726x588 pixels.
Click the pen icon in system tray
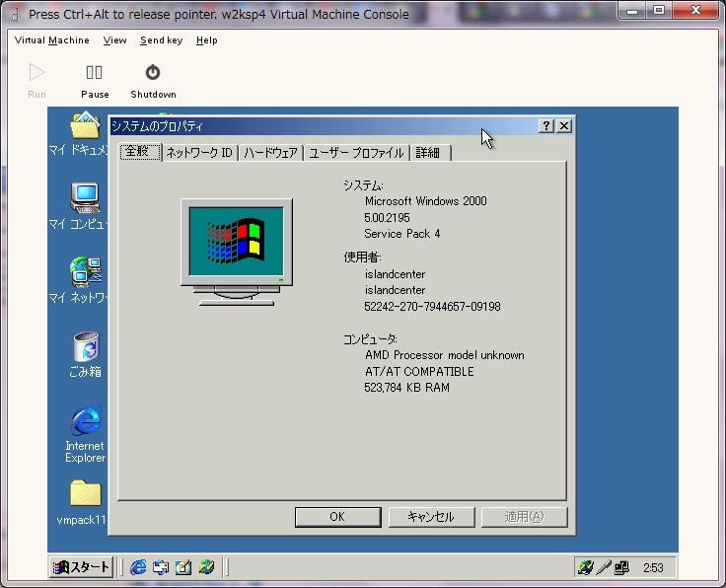click(604, 567)
